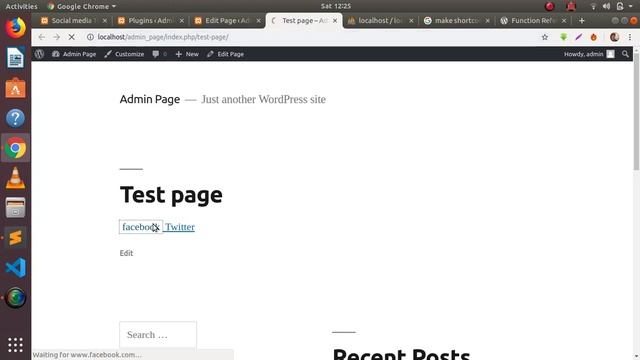Click the purple pen extension icon
Image resolution: width=640 pixels, height=360 pixels.
click(578, 37)
